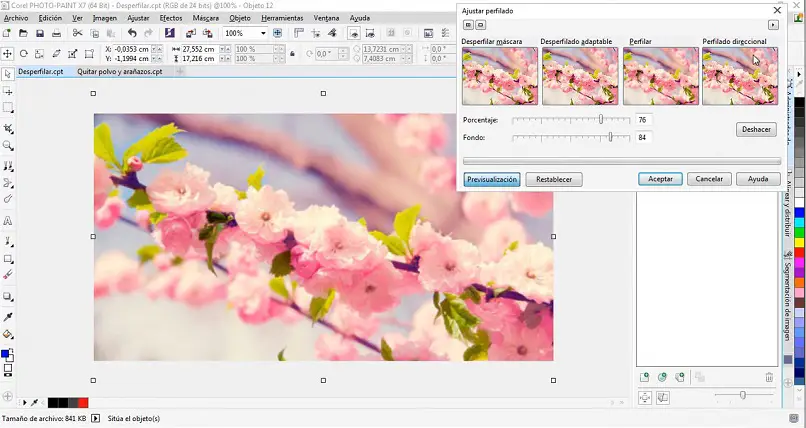
Task: Open the palette options arrow left of swatches
Action: point(24,403)
